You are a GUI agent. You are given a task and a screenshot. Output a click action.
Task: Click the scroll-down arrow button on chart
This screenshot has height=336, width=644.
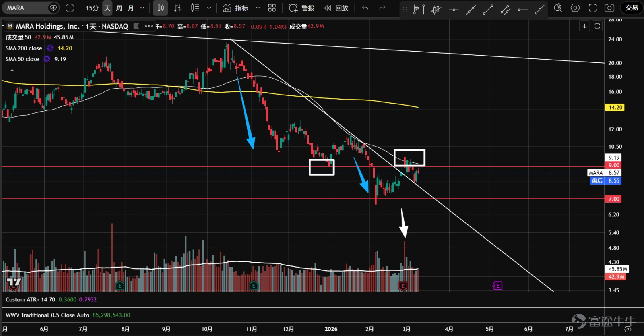(x=584, y=26)
